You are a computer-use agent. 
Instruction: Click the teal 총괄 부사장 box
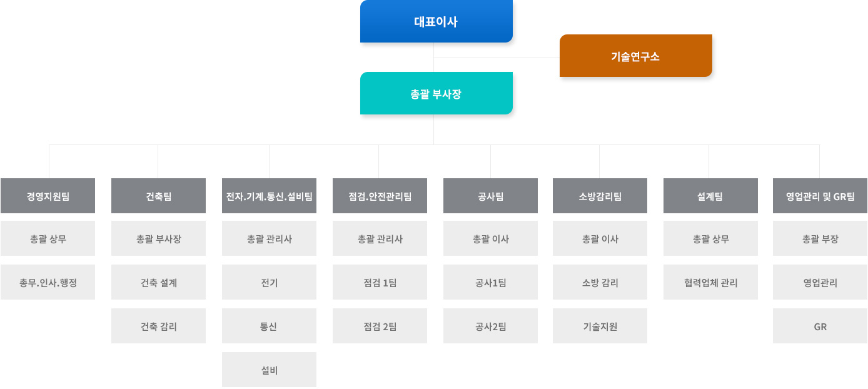[x=436, y=93]
